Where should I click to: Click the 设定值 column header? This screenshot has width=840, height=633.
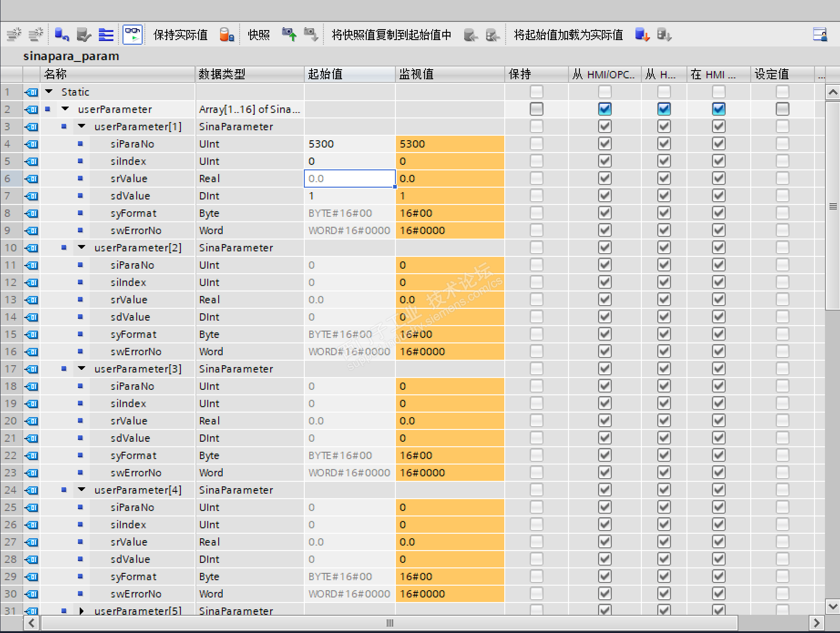tap(783, 74)
